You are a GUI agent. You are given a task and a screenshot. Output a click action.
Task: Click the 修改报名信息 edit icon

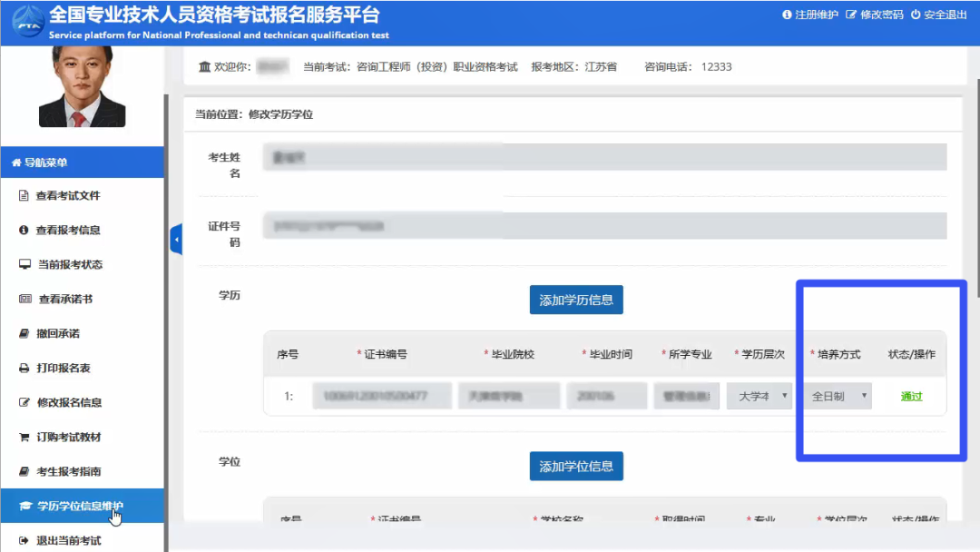(x=24, y=403)
